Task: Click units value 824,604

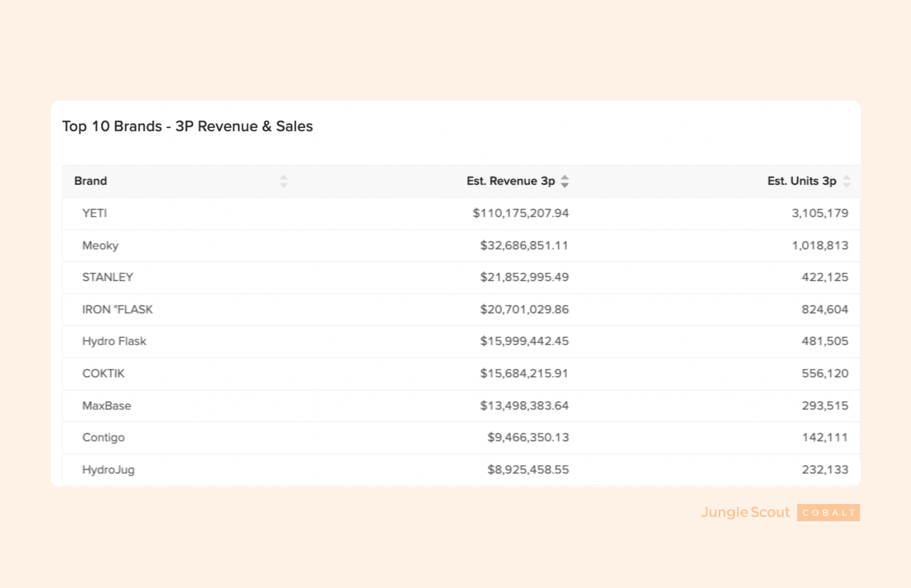Action: (825, 310)
